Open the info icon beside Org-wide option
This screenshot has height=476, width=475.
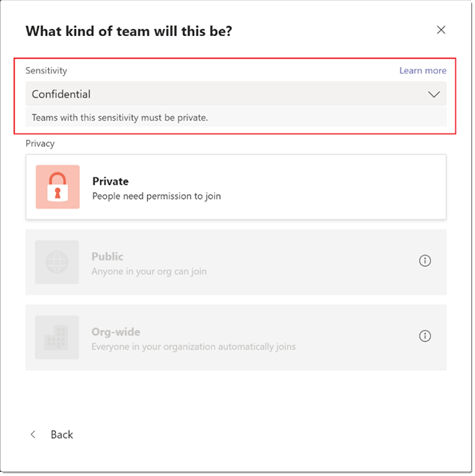(426, 337)
